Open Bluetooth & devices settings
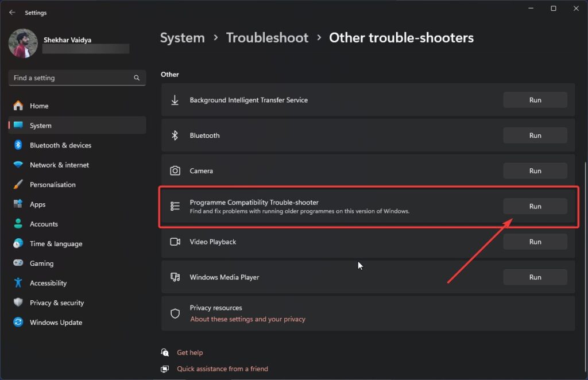 tap(77, 145)
